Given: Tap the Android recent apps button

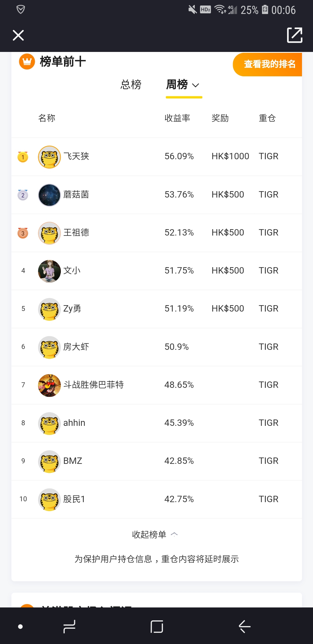Looking at the screenshot, I should pyautogui.click(x=69, y=626).
